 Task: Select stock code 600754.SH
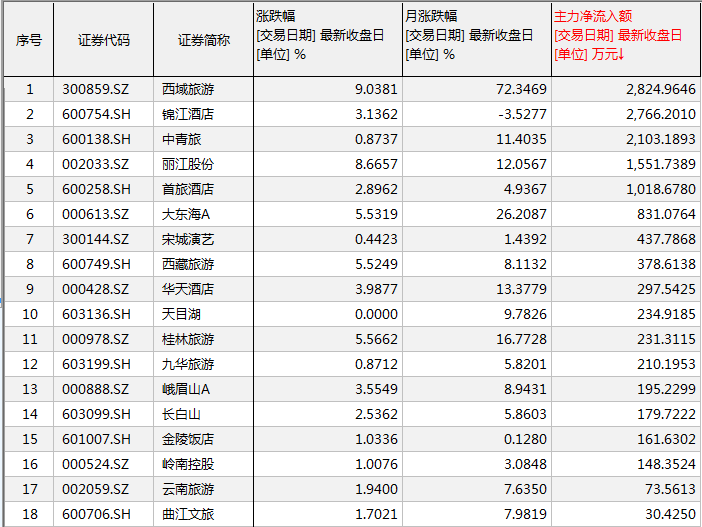pos(96,114)
